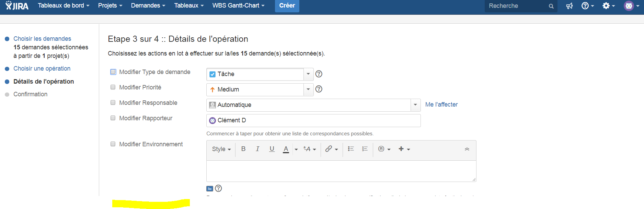The width and height of the screenshot is (644, 209).
Task: Open the Demandes menu
Action: 148,5
